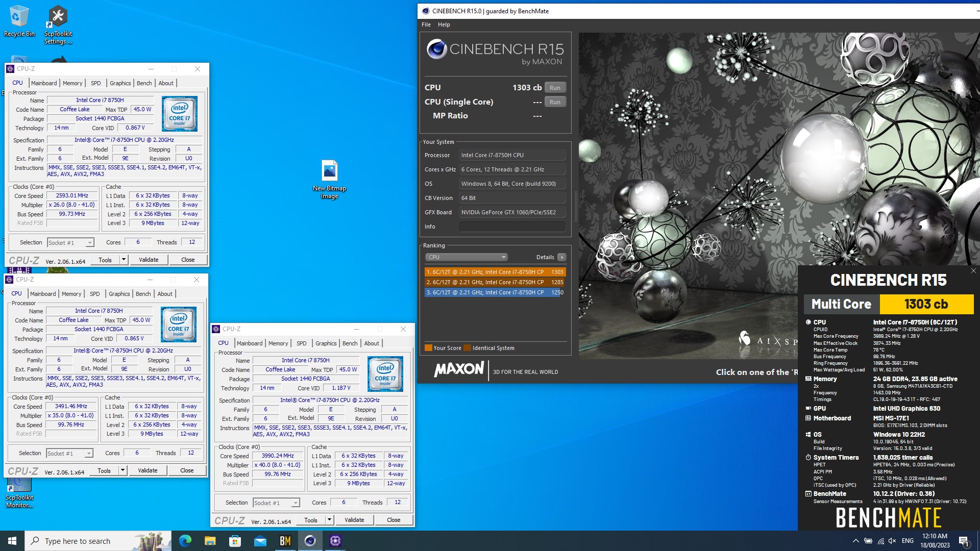
Task: Open the Tools dropdown arrow in the 3491.46 MHz CPU-Z window
Action: (x=122, y=470)
